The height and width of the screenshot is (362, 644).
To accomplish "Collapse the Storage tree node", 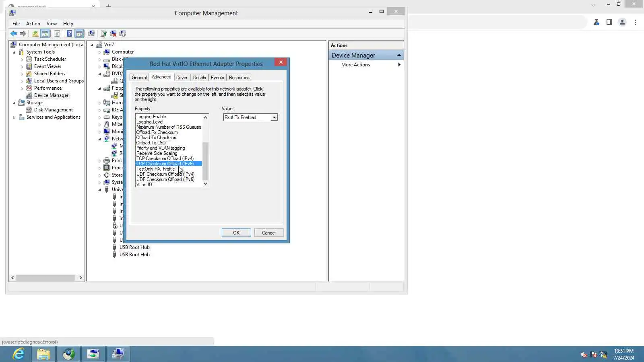I will point(14,103).
